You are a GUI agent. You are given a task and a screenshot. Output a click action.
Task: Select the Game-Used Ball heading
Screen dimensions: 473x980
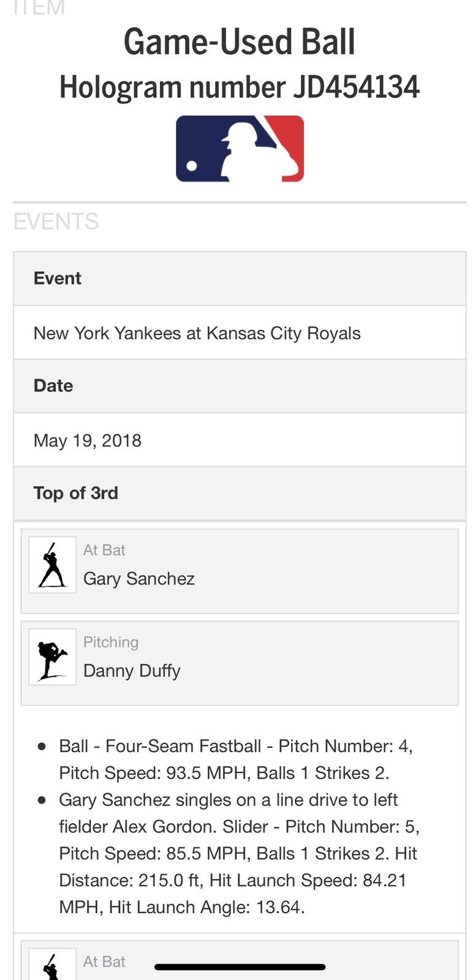click(x=240, y=42)
